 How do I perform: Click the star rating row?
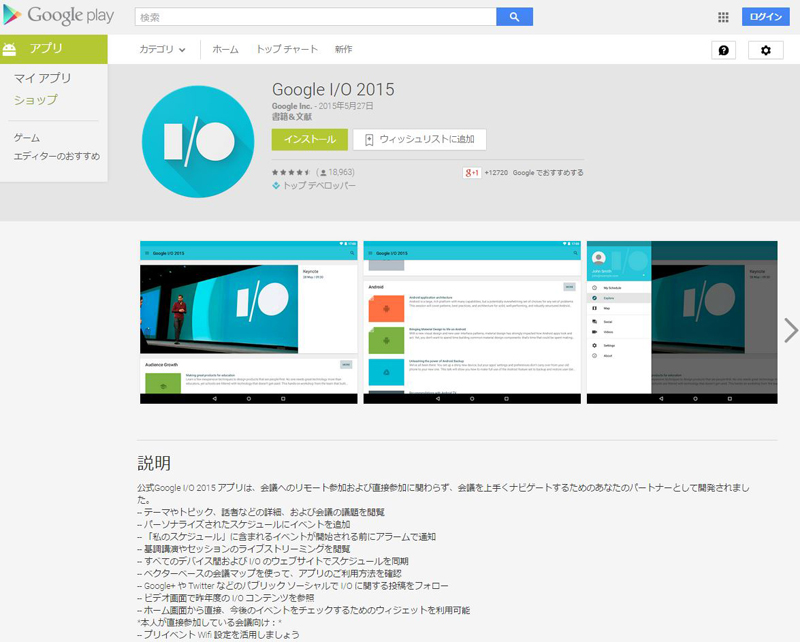(291, 172)
